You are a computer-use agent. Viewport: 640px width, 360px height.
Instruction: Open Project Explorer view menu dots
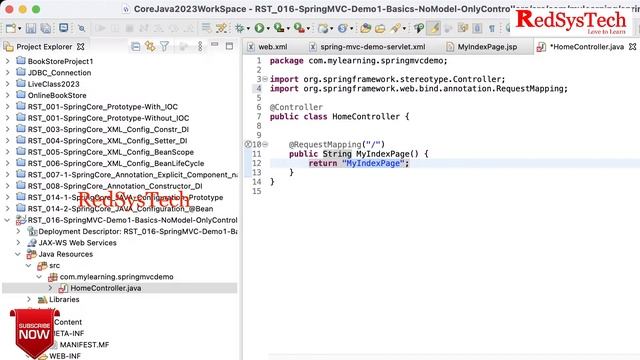tap(200, 47)
